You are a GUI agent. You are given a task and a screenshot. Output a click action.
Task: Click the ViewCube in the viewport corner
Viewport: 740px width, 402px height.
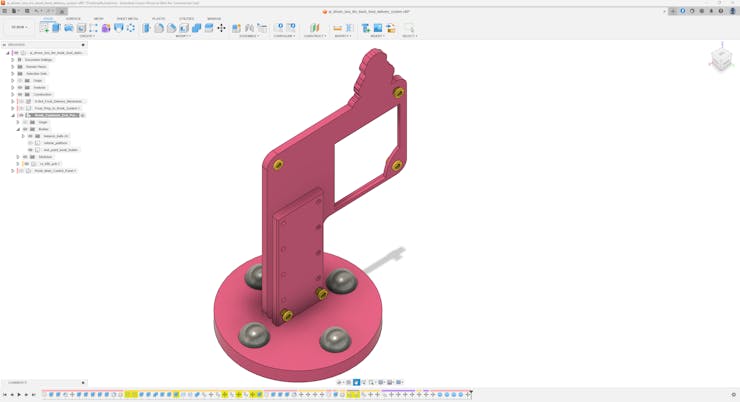point(720,60)
